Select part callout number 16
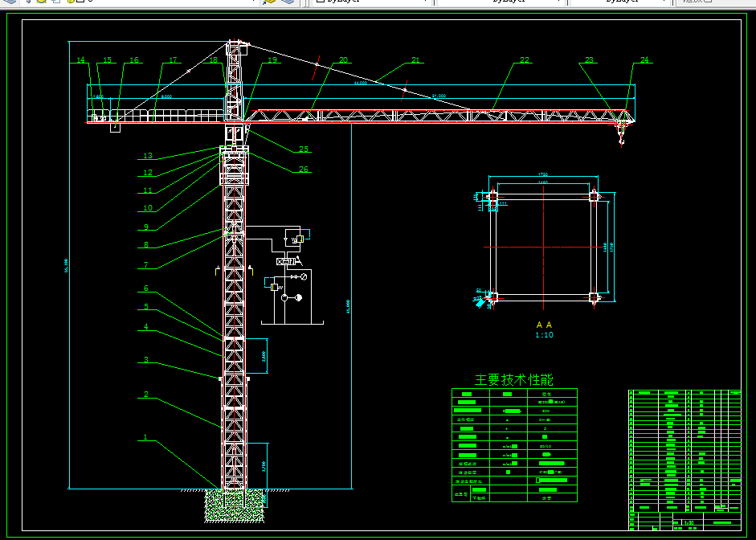 134,59
